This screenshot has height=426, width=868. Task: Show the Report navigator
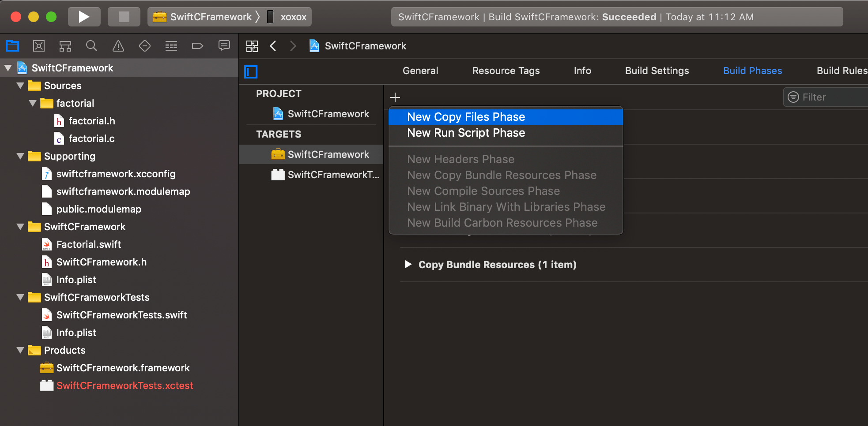point(224,46)
